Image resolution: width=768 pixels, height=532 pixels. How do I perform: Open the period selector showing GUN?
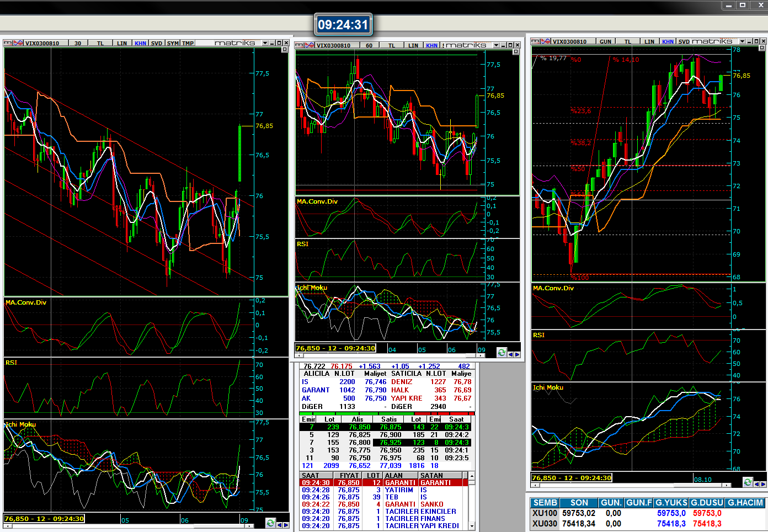tap(605, 41)
